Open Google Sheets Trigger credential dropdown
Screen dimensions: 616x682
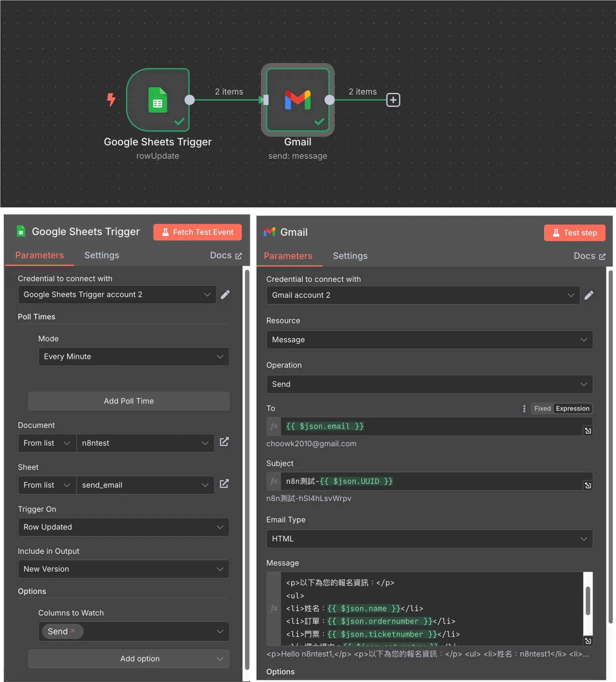tap(117, 295)
